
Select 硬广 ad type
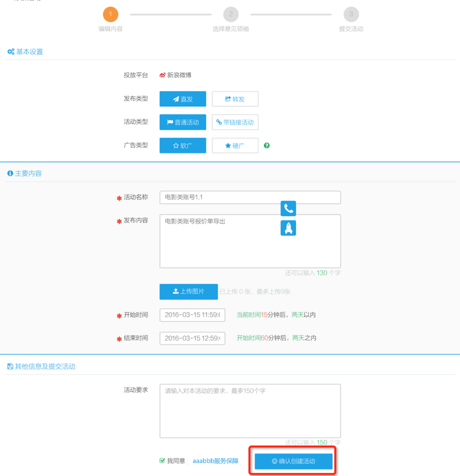pos(235,146)
